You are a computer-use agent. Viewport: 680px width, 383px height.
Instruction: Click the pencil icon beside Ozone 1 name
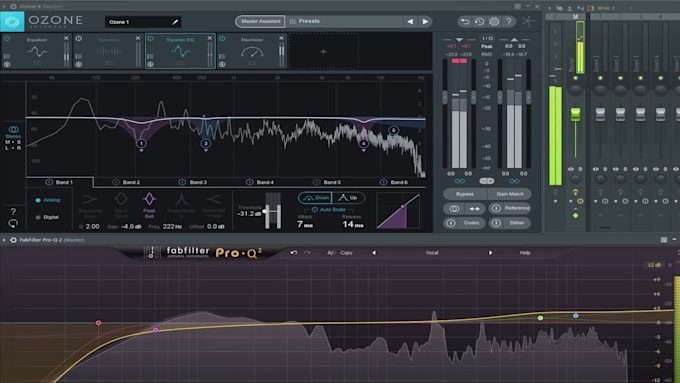click(175, 22)
